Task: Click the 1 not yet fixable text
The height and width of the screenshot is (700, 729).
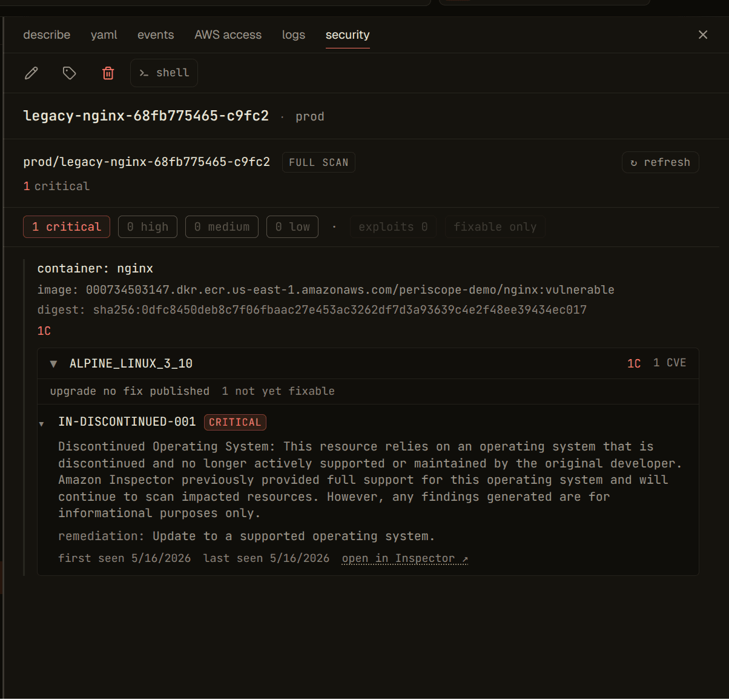Action: 278,391
